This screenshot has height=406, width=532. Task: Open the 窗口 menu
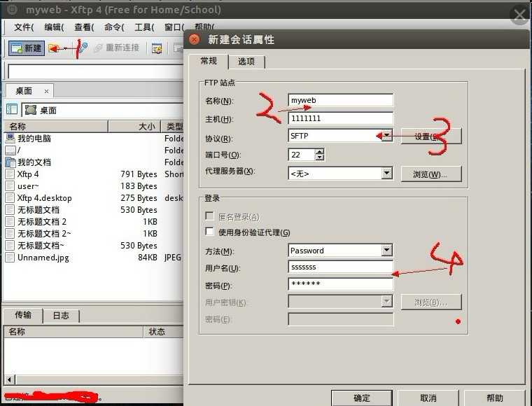click(x=174, y=27)
